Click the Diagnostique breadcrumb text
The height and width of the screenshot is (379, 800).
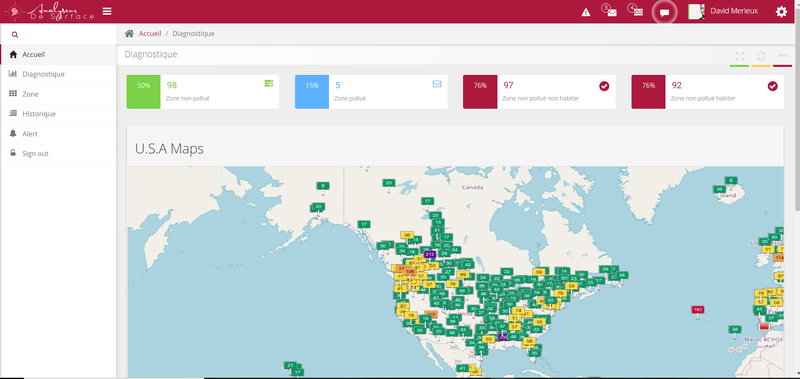click(x=193, y=34)
